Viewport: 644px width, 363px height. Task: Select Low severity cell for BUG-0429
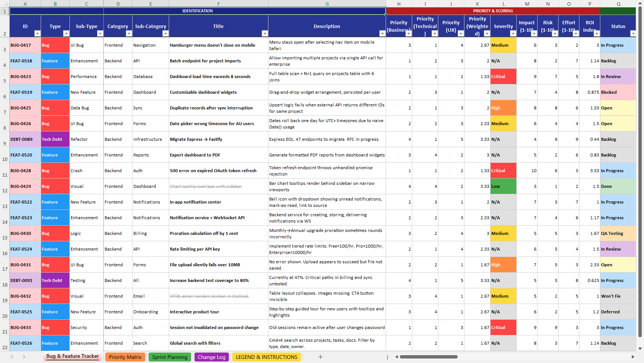[503, 186]
